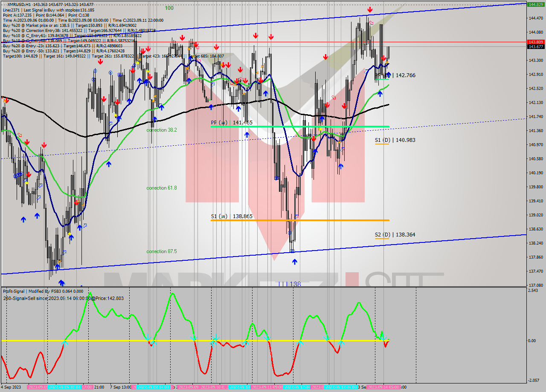Click the blue buy arrow below the 138 low
This screenshot has width=546, height=392.
pos(295,261)
